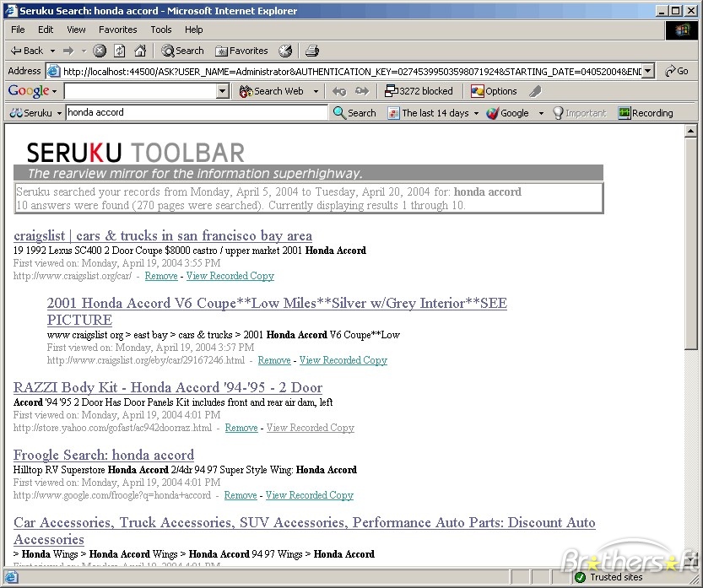
Task: Open the Google toolbar logo menu
Action: click(32, 91)
